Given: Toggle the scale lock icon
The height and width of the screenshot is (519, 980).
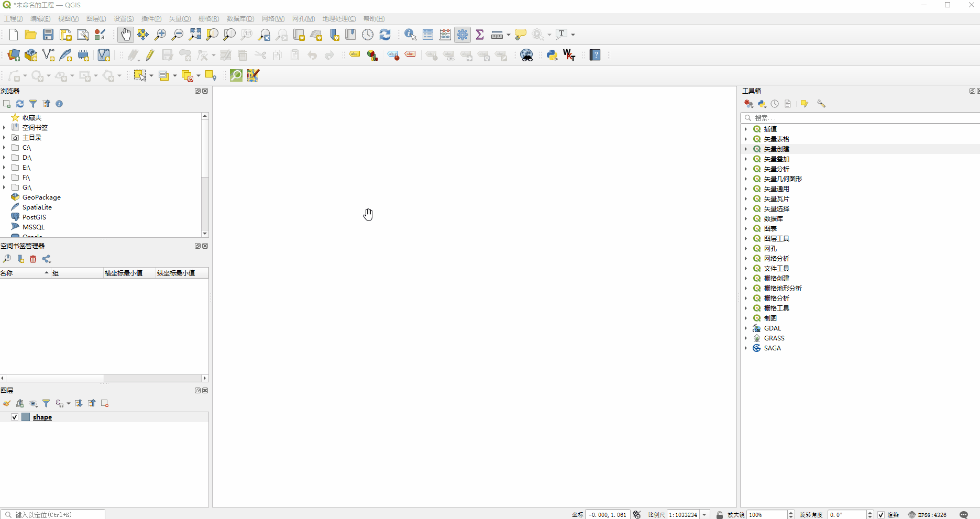Looking at the screenshot, I should (x=720, y=515).
